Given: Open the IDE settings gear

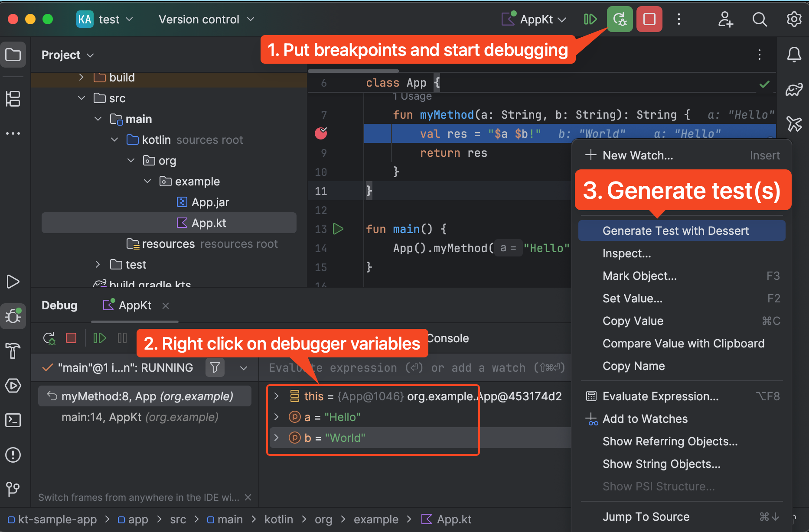Looking at the screenshot, I should tap(794, 19).
